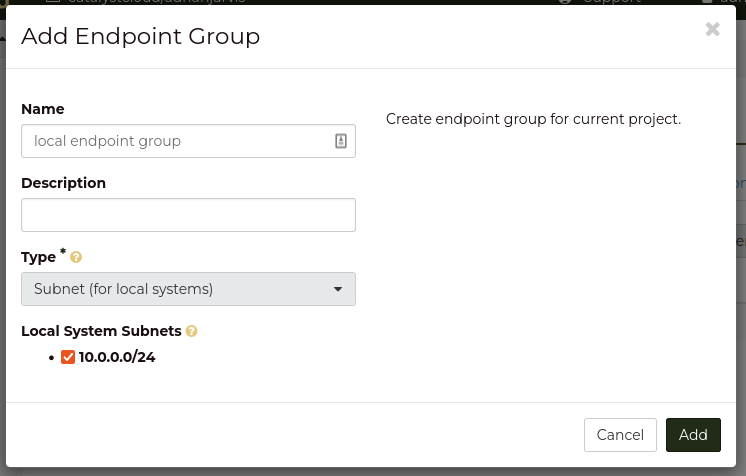
Task: Open the Type help icon
Action: tap(76, 258)
